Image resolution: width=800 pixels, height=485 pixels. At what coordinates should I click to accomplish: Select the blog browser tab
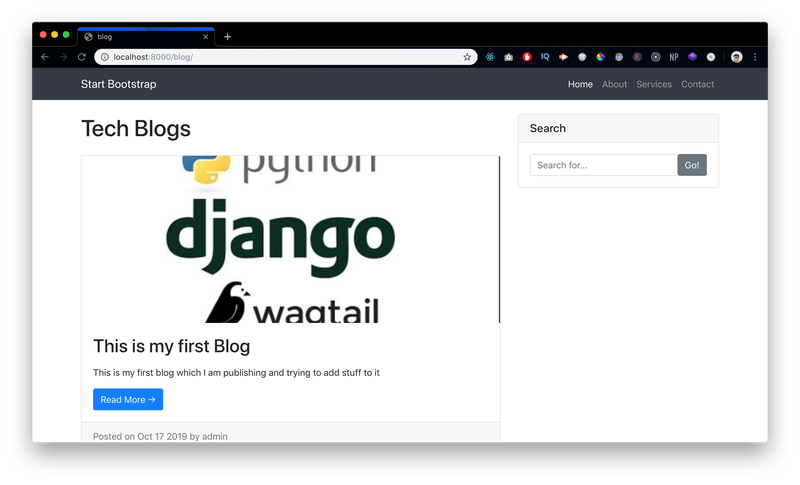(146, 37)
